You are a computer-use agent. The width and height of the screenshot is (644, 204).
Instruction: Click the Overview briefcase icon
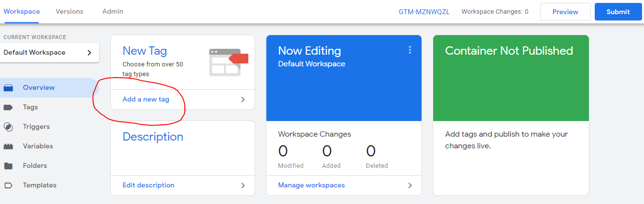pyautogui.click(x=8, y=88)
